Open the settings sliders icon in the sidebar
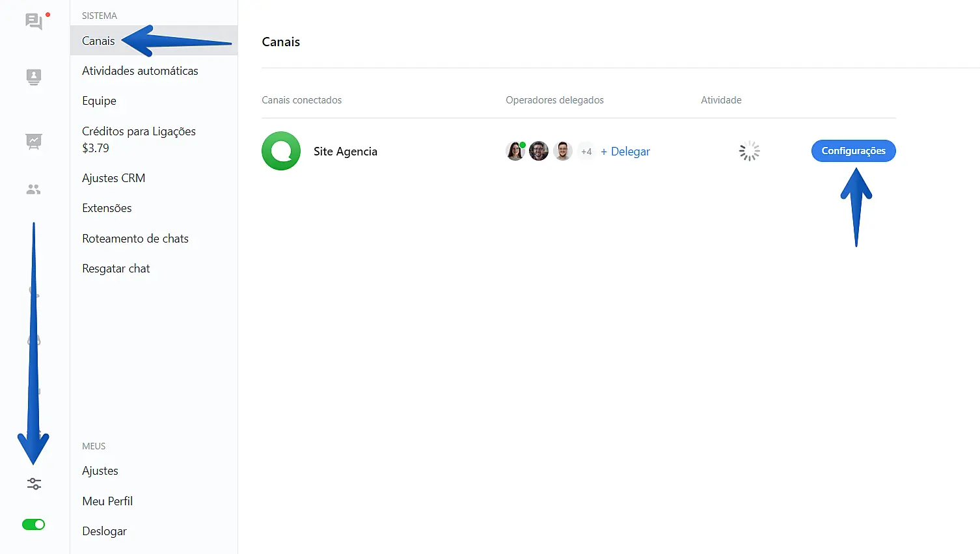The width and height of the screenshot is (980, 554). 34,484
